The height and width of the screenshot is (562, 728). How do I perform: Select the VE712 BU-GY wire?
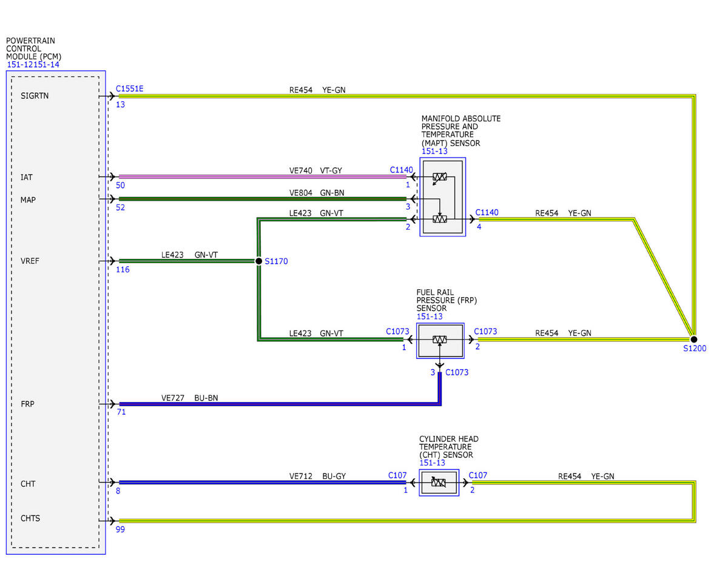263,483
